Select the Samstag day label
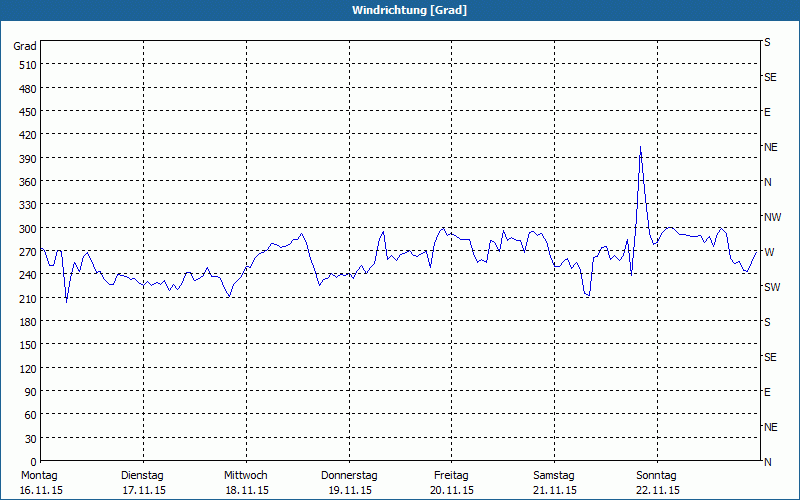This screenshot has height=500, width=800. (x=554, y=476)
